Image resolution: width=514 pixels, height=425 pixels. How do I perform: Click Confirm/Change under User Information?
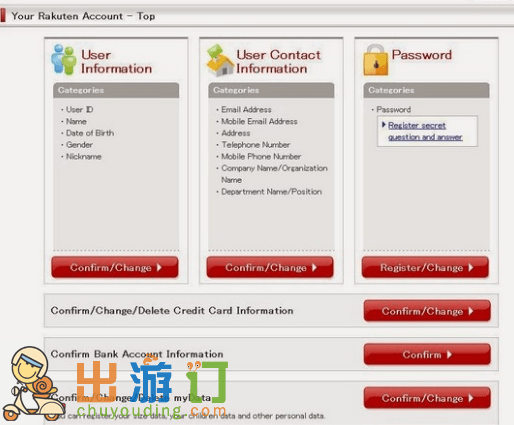(x=115, y=267)
